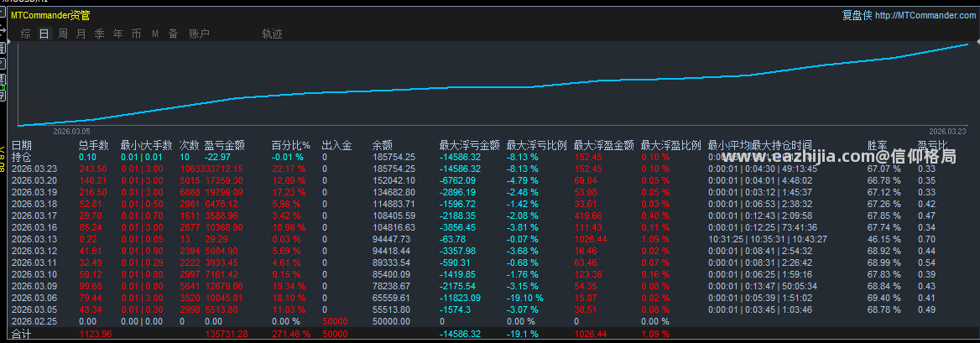
Task: Select the 2026.03.13 date row
Action: (x=34, y=239)
